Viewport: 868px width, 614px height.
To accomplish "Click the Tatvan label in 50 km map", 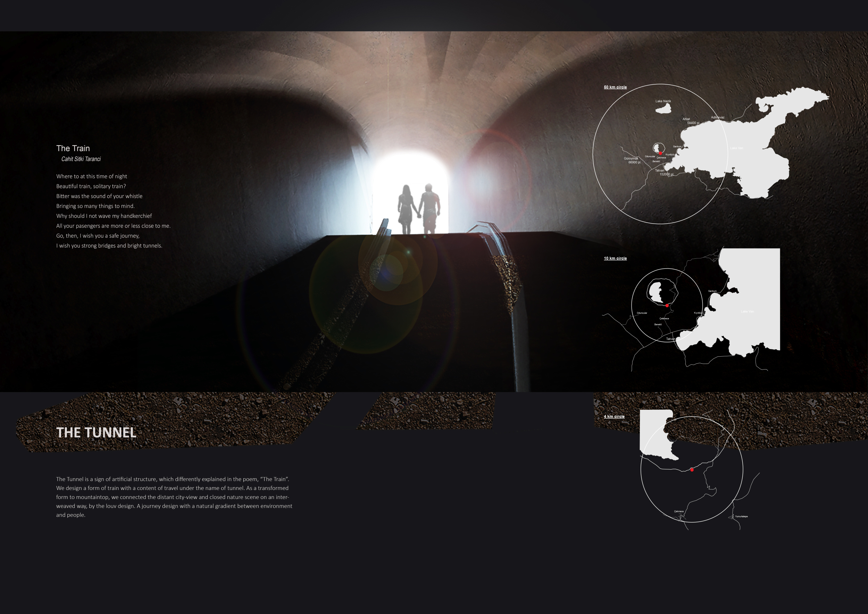I will (x=659, y=171).
